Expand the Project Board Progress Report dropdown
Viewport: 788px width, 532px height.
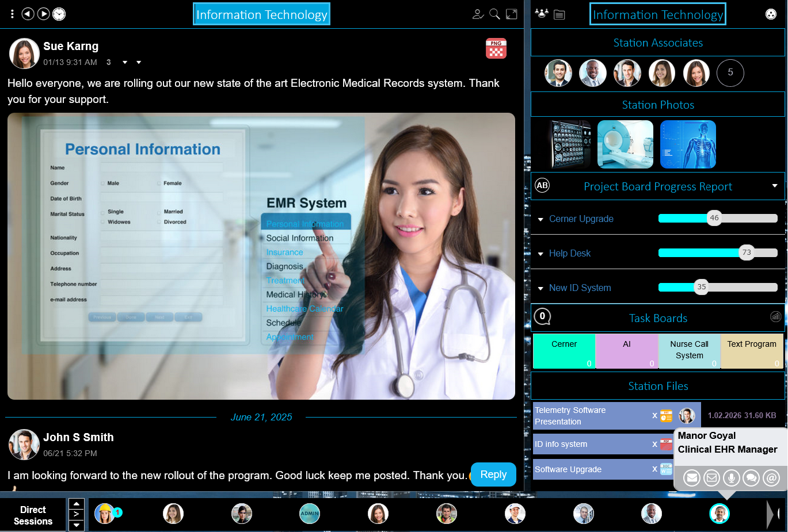[x=775, y=186]
